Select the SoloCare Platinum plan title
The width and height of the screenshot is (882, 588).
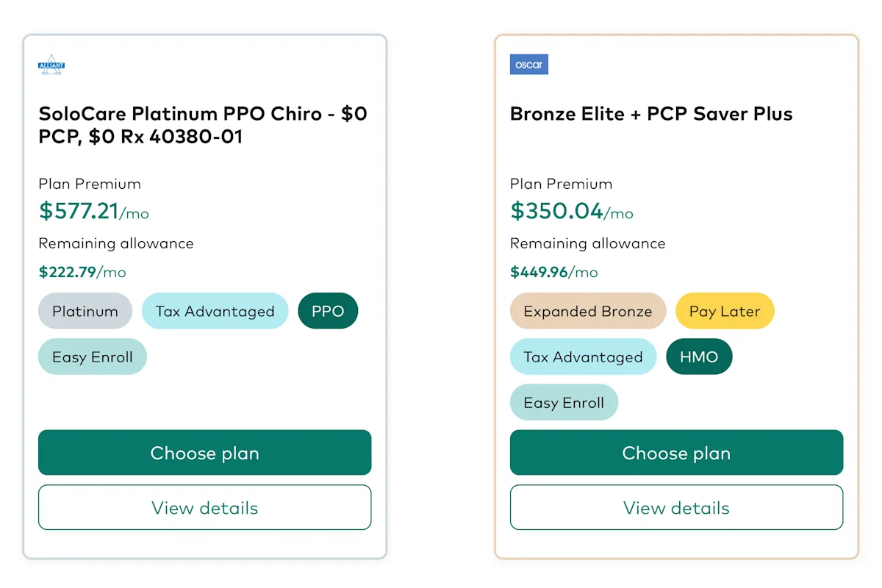[x=203, y=125]
